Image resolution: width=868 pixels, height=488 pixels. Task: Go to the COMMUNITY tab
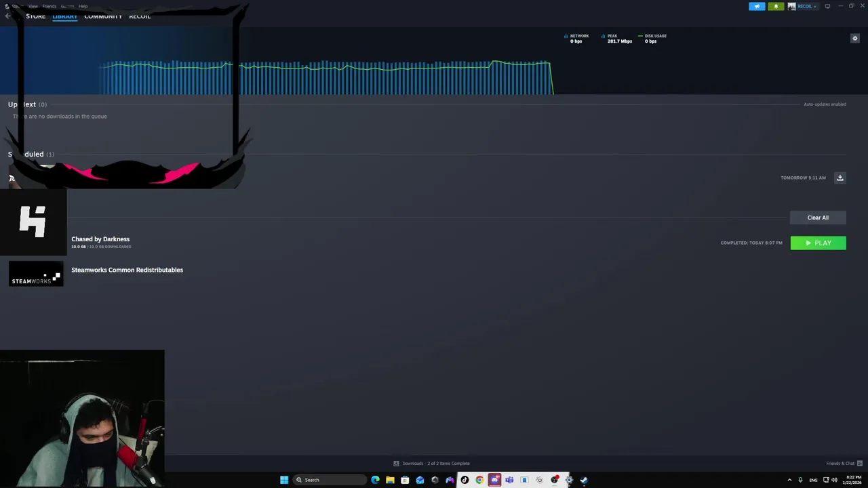(x=103, y=16)
